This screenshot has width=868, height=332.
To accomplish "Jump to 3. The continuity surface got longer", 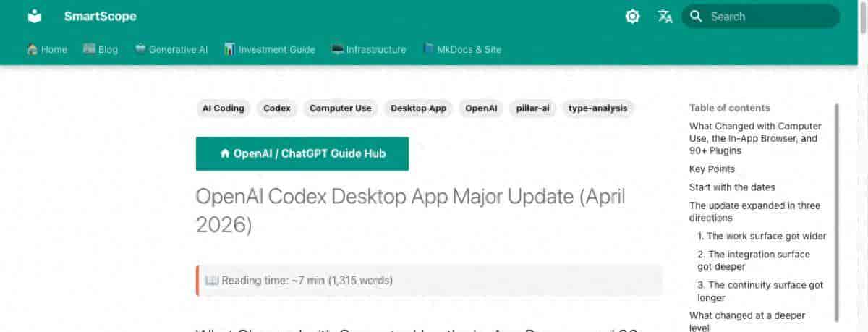I will [760, 291].
